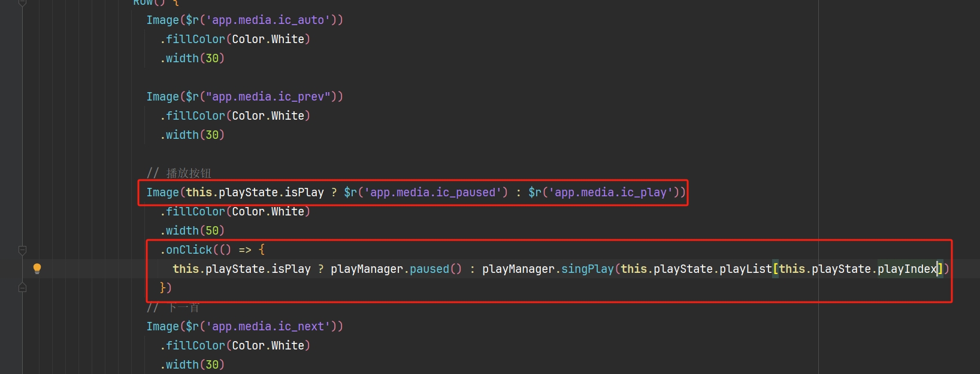Click the closing brace of the onClick handler
The width and height of the screenshot is (980, 374).
click(x=163, y=288)
